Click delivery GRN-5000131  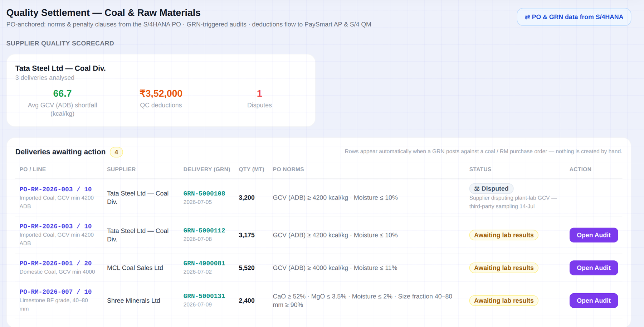[x=204, y=296]
